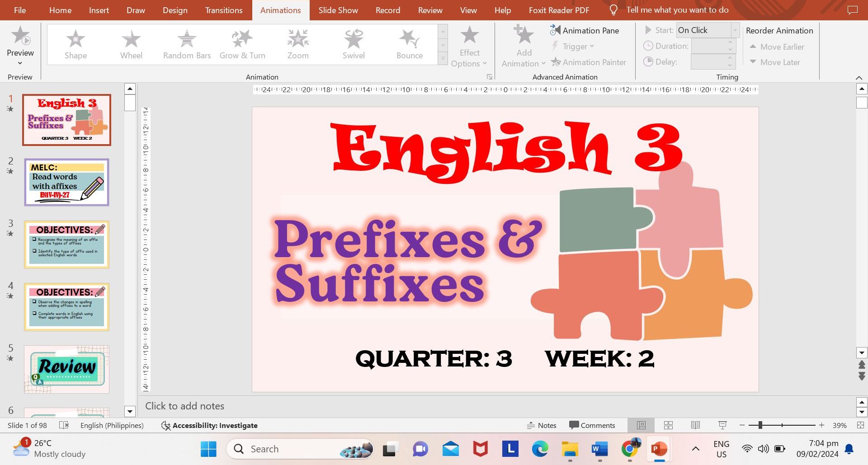Apply the Bounce animation effect

(410, 45)
